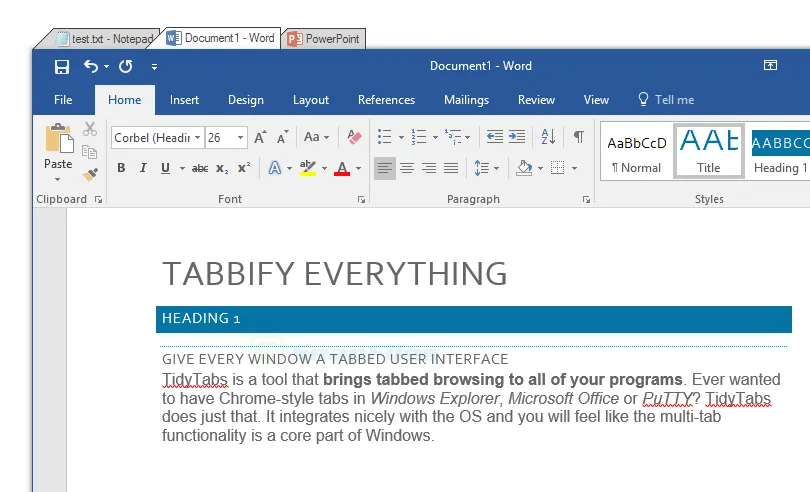This screenshot has width=810, height=492.
Task: Open the Change Case Aa menu
Action: coord(316,137)
